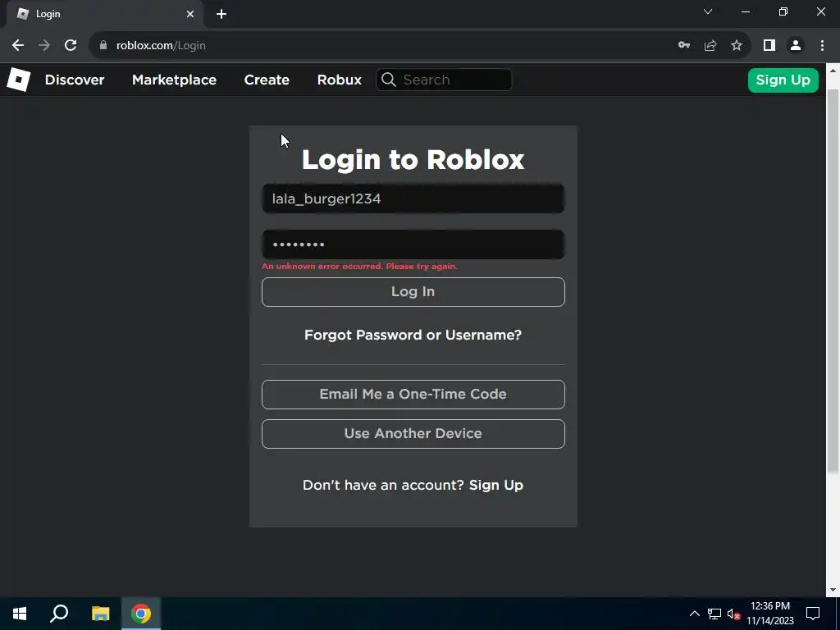This screenshot has height=630, width=840.
Task: Open the Chrome profile avatar
Action: point(796,46)
